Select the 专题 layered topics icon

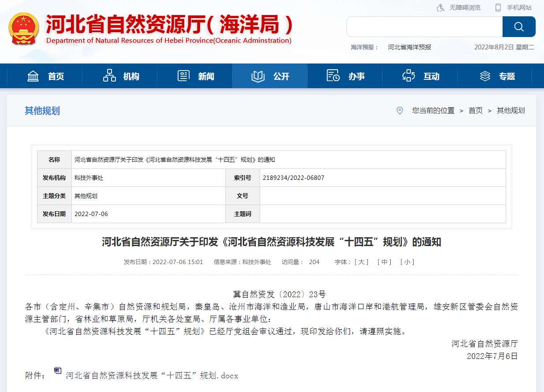click(x=485, y=76)
